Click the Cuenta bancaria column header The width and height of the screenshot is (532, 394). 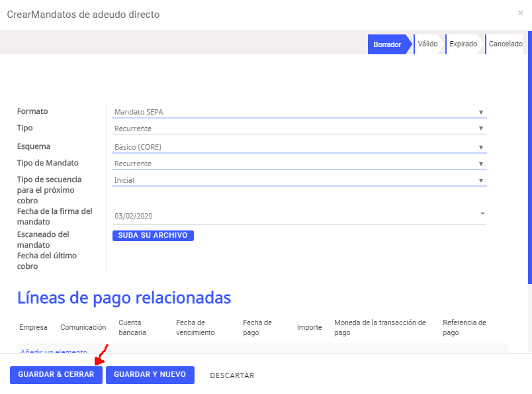[x=132, y=327]
